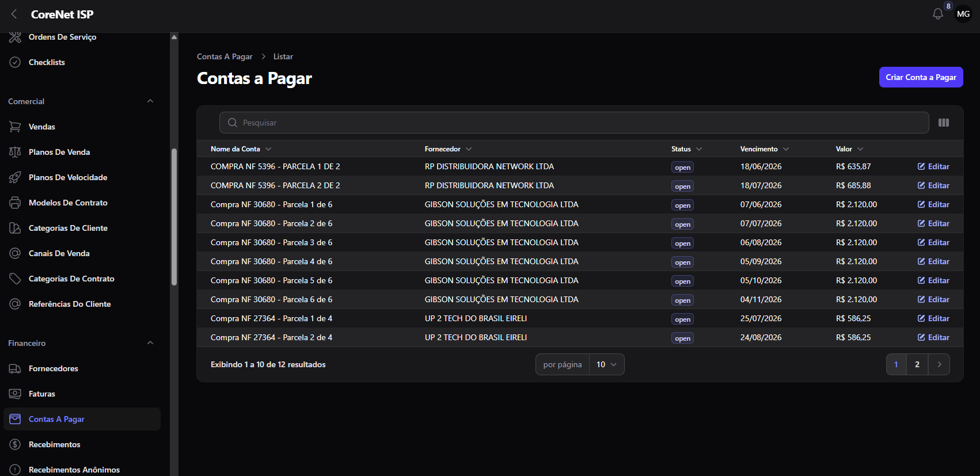Click edit pencil icon for Parcela 3 de 6

point(921,242)
